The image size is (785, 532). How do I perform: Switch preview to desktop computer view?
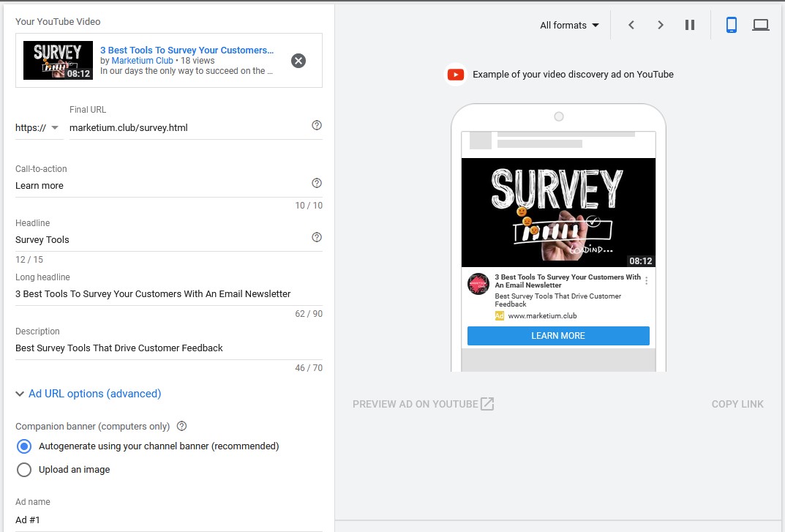(761, 25)
